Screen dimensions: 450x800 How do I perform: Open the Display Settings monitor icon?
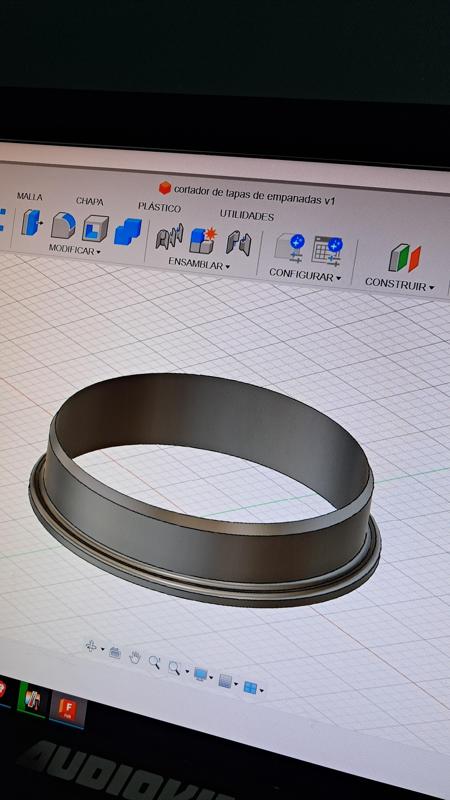[201, 674]
